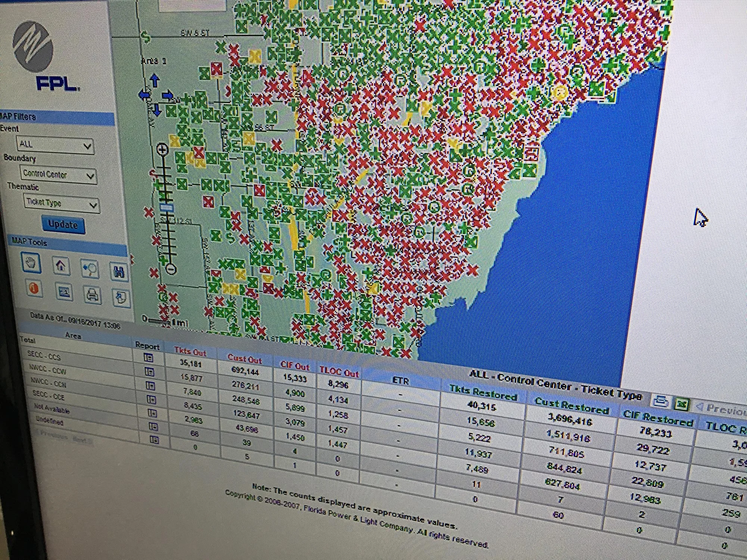
Task: Click the Area column header
Action: [73, 336]
